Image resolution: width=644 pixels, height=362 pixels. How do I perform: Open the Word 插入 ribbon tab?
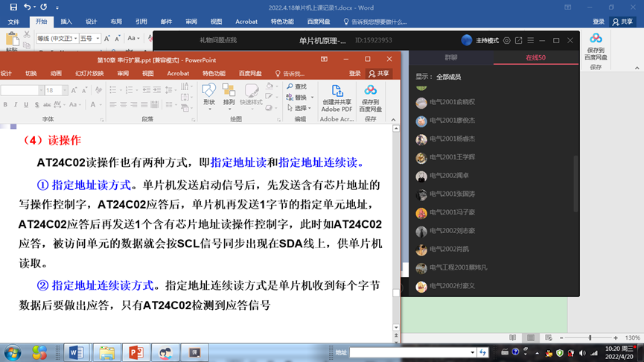point(66,22)
